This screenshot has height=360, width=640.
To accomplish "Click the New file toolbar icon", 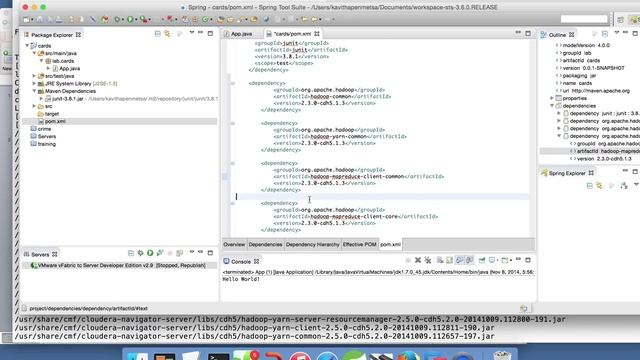I will (x=27, y=19).
